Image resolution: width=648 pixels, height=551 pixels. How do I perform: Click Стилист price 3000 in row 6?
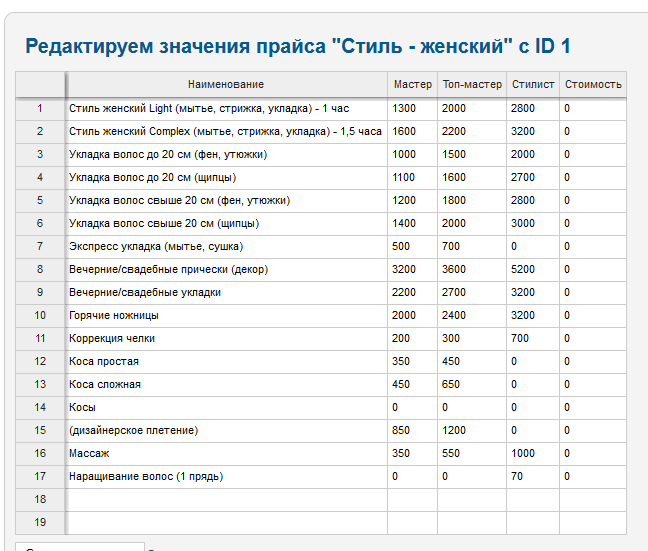tap(533, 224)
